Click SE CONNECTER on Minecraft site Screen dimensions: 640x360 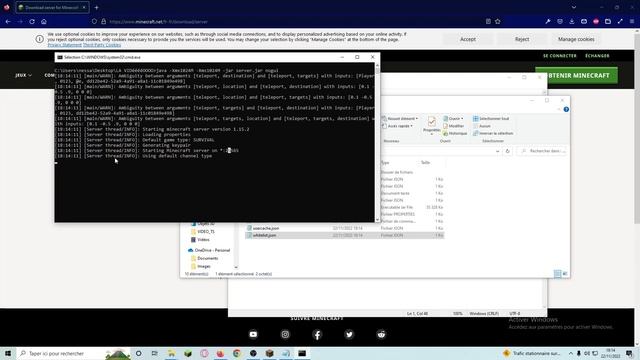(560, 56)
